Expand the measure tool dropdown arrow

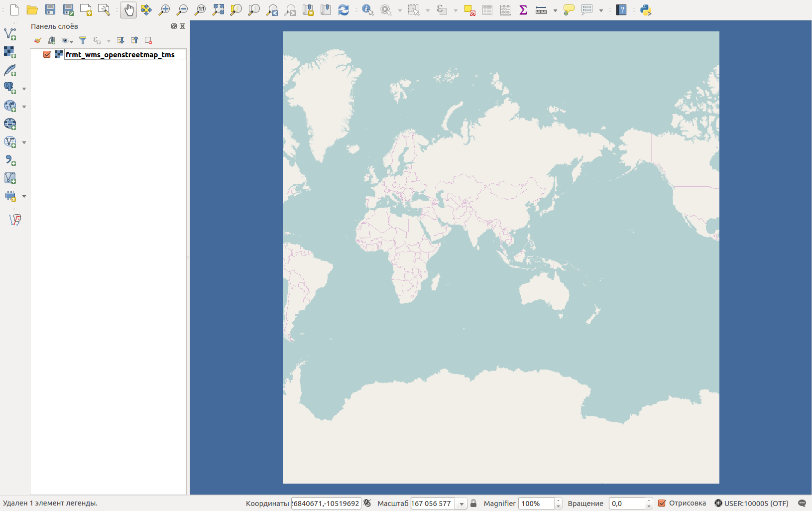pos(555,10)
